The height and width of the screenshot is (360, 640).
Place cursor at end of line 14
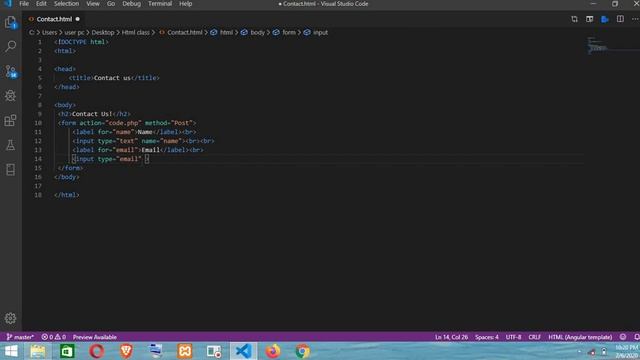[x=149, y=159]
